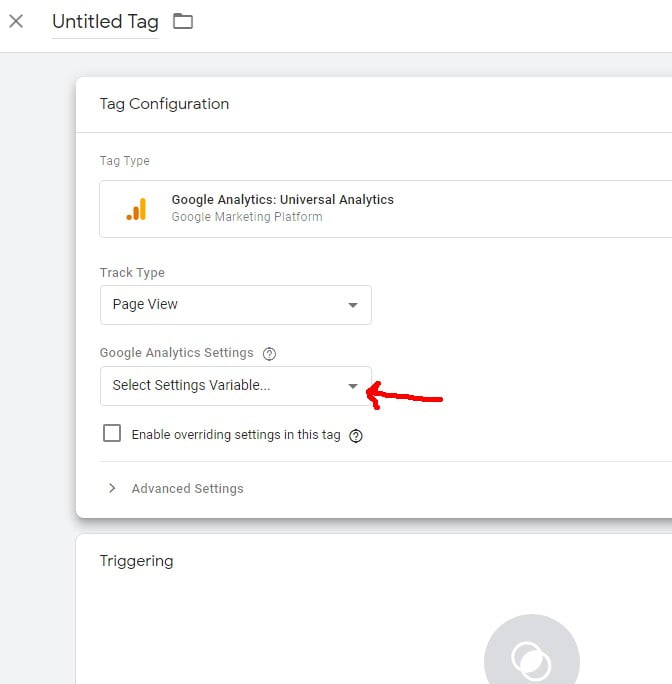
Task: Enable overriding settings in this tag checkbox
Action: pyautogui.click(x=112, y=433)
